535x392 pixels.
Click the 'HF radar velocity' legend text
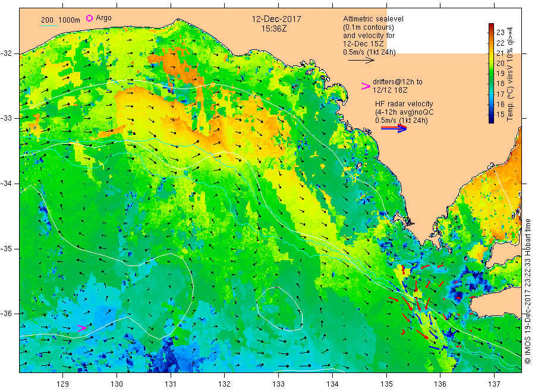404,103
